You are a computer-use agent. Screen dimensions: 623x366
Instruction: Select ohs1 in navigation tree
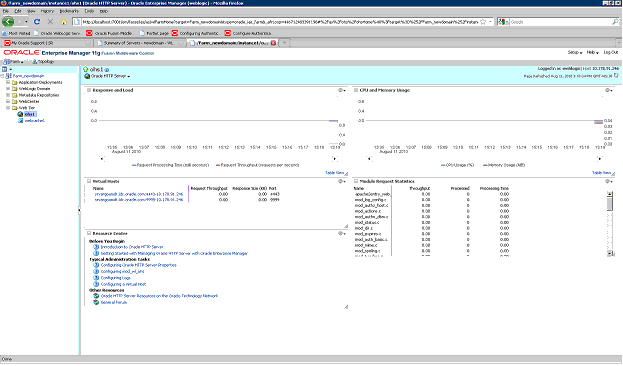click(30, 114)
